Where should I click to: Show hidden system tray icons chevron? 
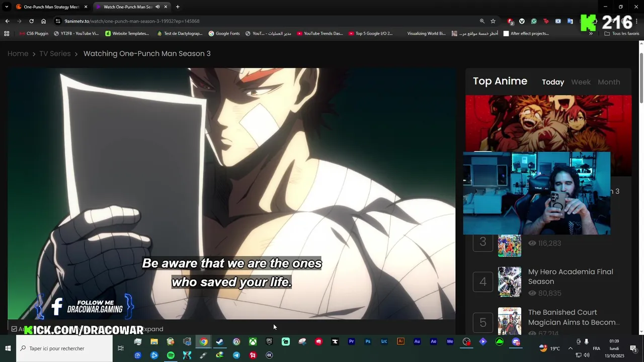pos(570,348)
